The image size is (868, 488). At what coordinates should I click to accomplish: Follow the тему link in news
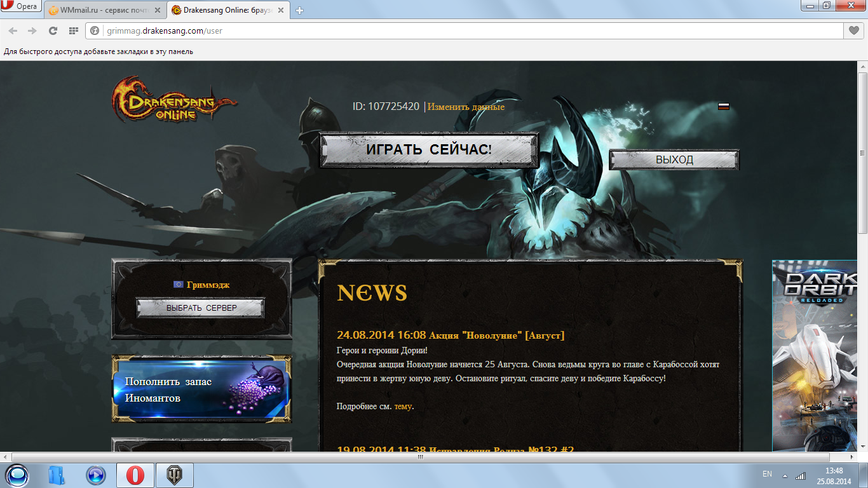point(403,407)
